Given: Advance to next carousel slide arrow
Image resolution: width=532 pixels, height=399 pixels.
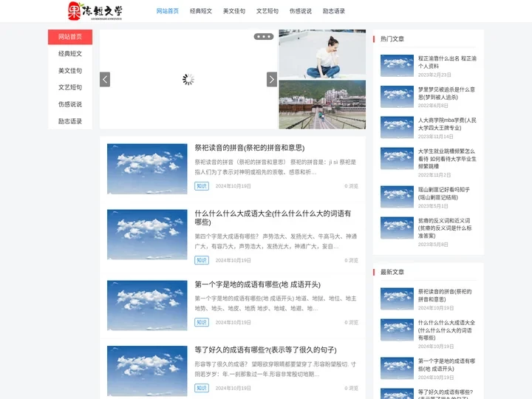Looking at the screenshot, I should [272, 79].
